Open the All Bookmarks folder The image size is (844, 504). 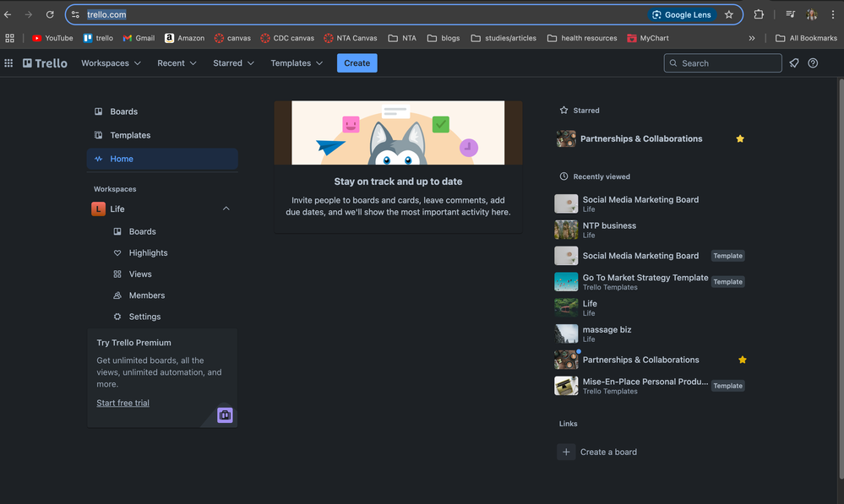click(806, 38)
